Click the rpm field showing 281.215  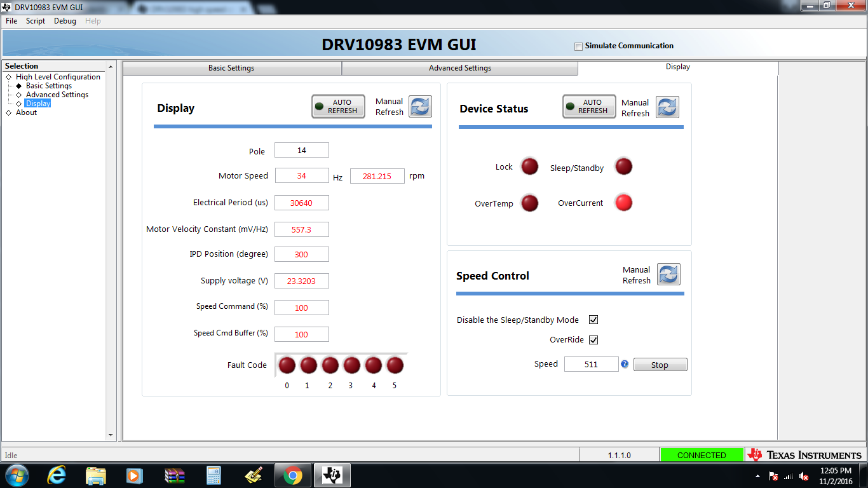[377, 176]
